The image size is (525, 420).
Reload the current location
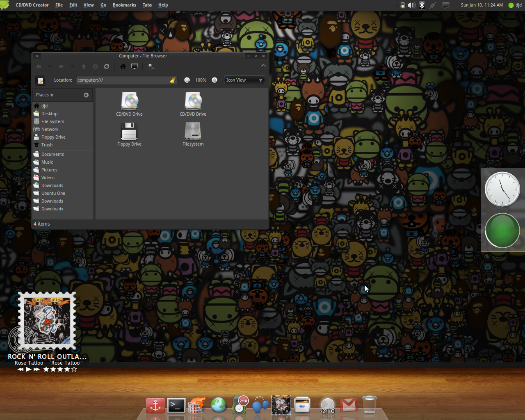pos(107,66)
